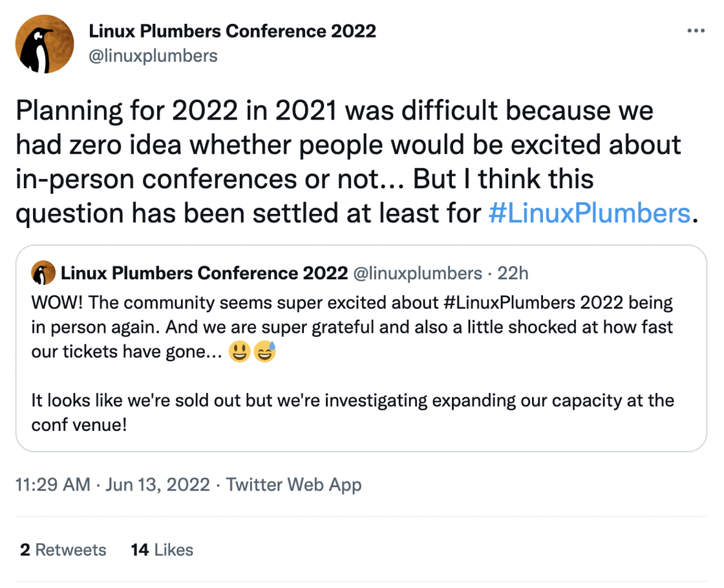This screenshot has width=724, height=588.
Task: Click the @linuxplumbers handle inside the quoted tweet
Action: (x=418, y=274)
